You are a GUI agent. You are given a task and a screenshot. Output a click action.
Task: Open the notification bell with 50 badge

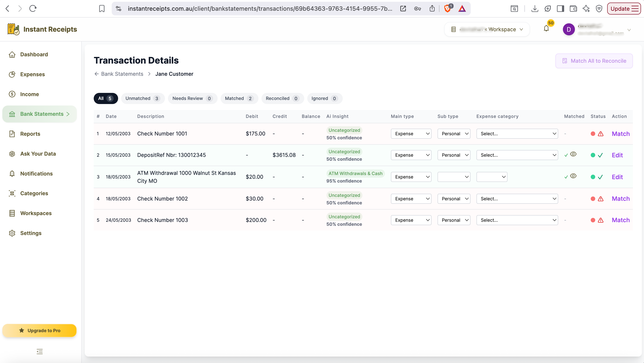pyautogui.click(x=546, y=29)
